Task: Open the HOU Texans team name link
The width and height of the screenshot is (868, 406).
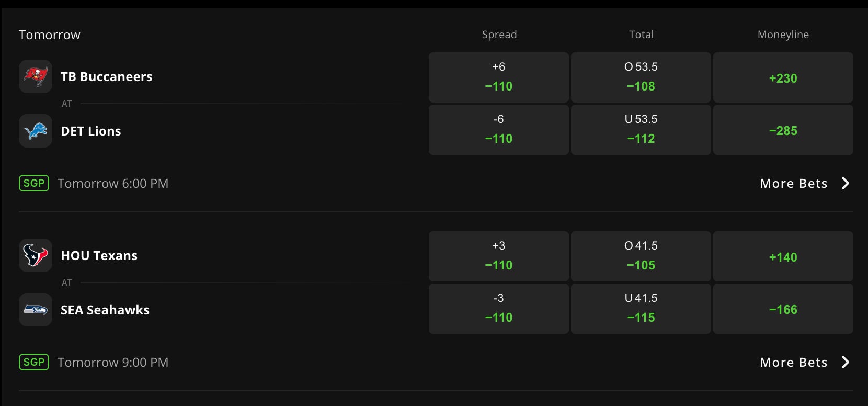Action: [x=99, y=255]
